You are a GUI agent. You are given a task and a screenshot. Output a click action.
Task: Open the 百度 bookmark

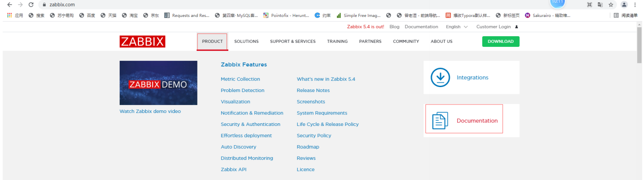[87, 15]
